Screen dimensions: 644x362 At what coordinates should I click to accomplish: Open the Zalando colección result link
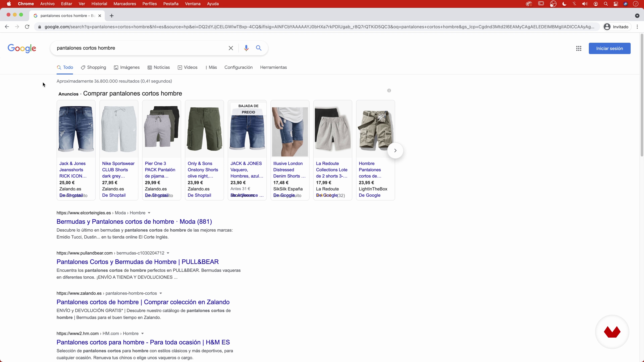tap(143, 302)
